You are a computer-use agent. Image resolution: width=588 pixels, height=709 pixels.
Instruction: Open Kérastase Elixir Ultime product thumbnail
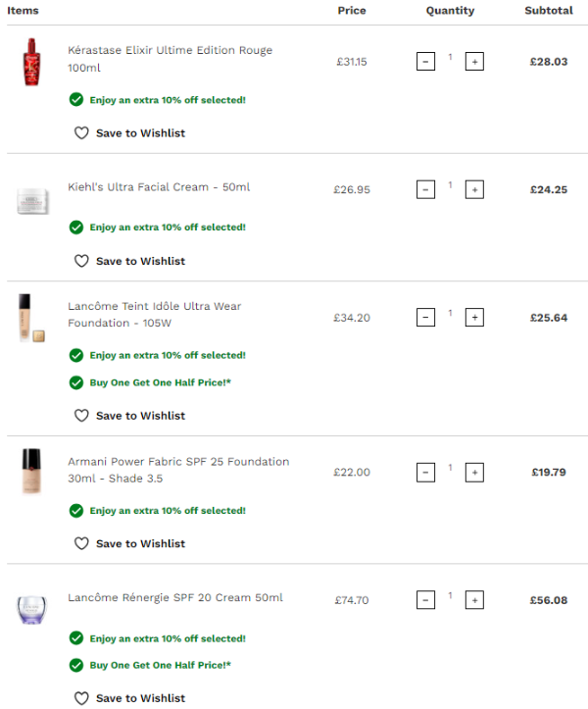29,62
